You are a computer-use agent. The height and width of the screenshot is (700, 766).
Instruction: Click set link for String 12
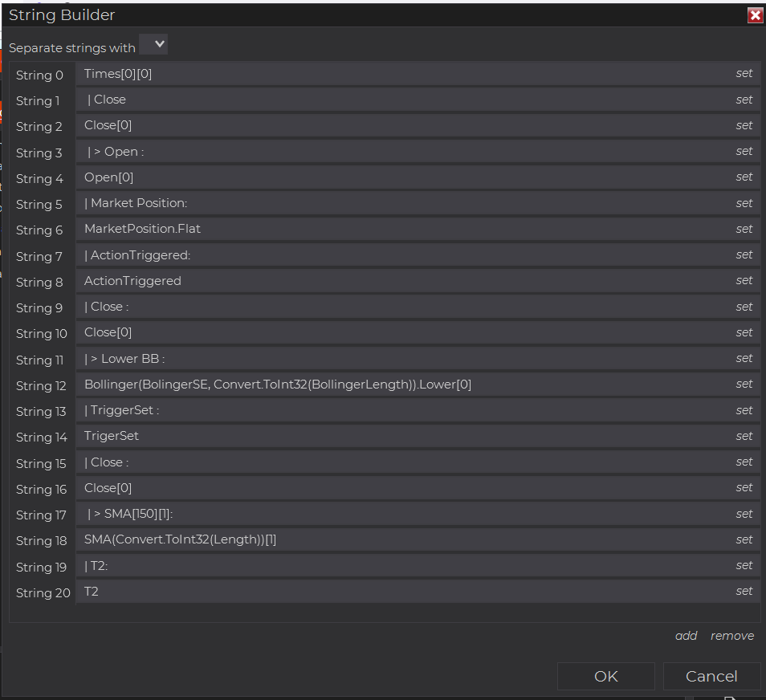744,384
